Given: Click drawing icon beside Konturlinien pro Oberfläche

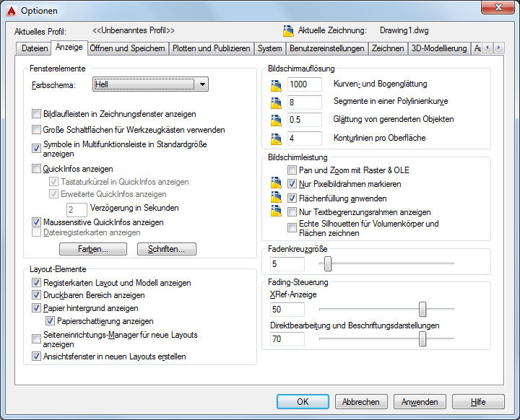Looking at the screenshot, I should click(276, 139).
